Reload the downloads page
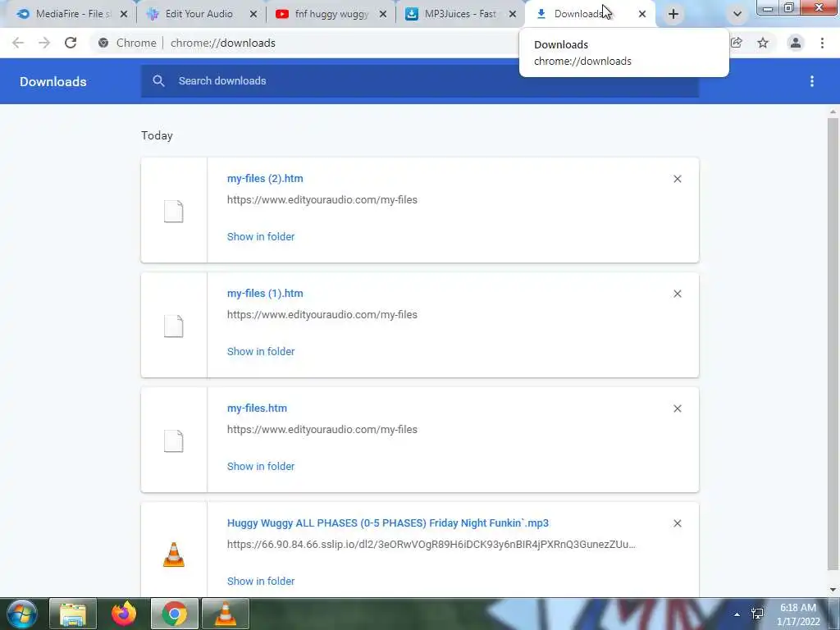This screenshot has height=630, width=840. point(71,43)
